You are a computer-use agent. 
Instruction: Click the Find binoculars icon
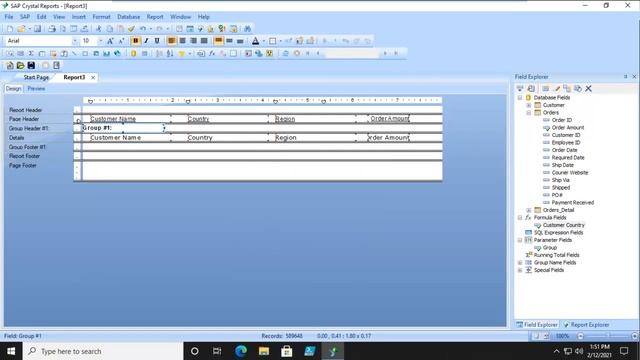pos(247,29)
